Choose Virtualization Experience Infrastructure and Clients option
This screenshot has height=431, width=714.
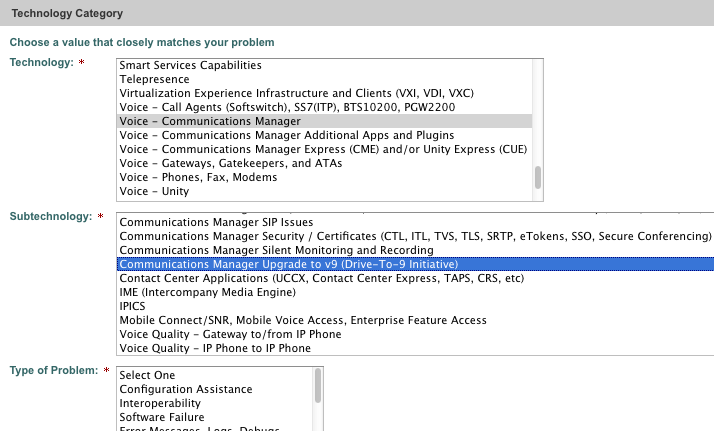click(x=324, y=93)
